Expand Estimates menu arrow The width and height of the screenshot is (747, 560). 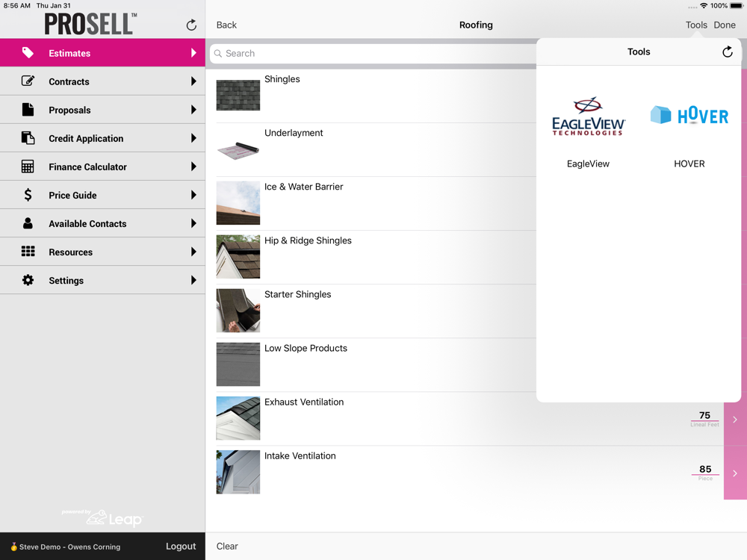click(x=193, y=53)
